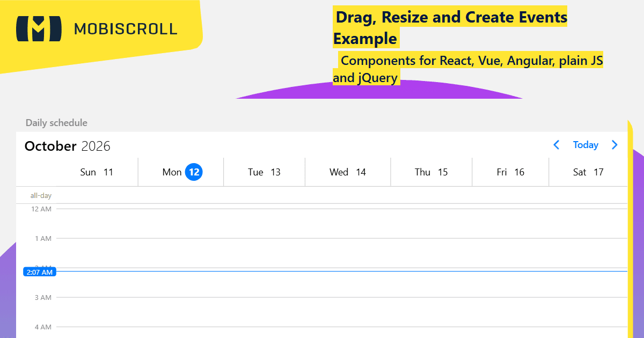This screenshot has height=338, width=644.
Task: Click the 12 AM time label
Action: [41, 209]
